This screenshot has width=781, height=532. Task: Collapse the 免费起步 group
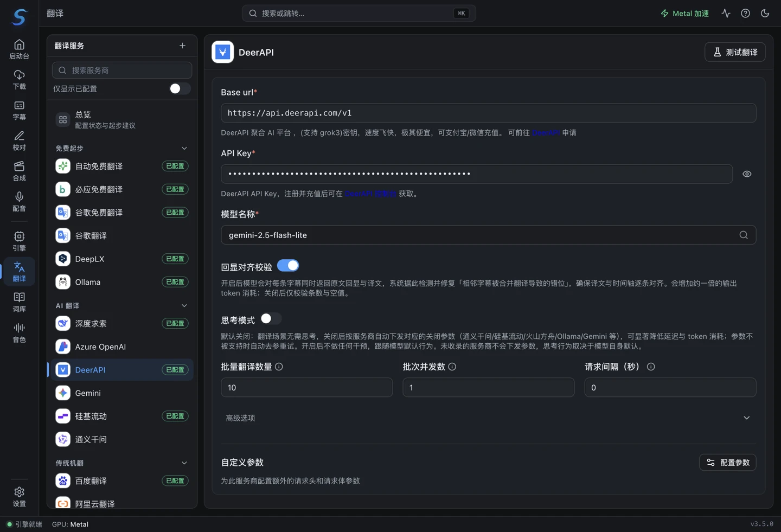pos(184,148)
